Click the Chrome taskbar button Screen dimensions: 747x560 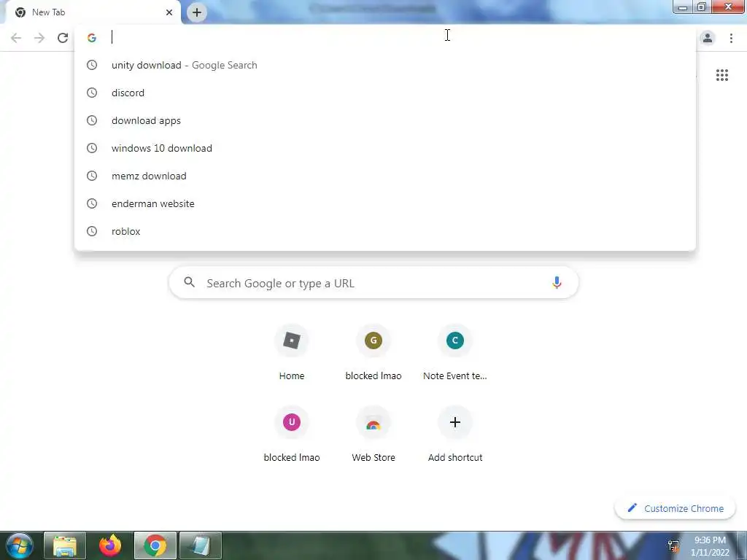155,545
